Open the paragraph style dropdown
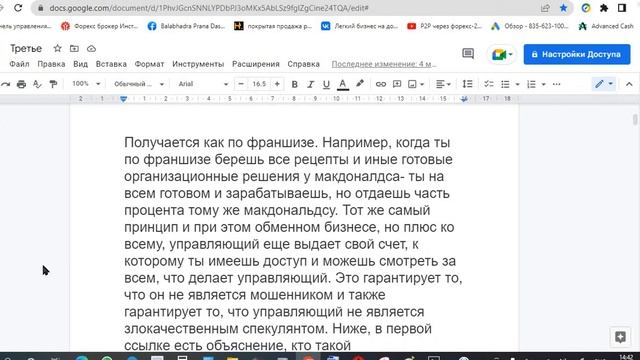Image resolution: width=640 pixels, height=360 pixels. point(139,84)
